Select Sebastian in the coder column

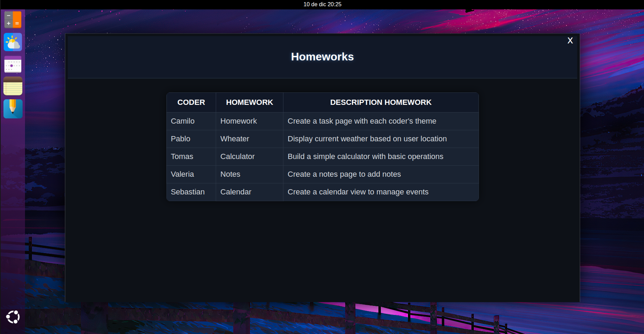pos(187,192)
